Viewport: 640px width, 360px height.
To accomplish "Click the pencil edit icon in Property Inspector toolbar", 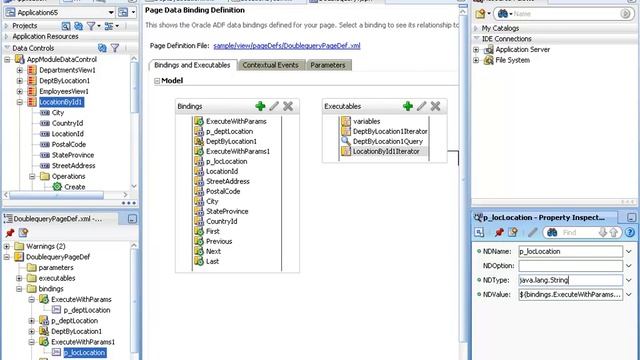I will pos(532,232).
